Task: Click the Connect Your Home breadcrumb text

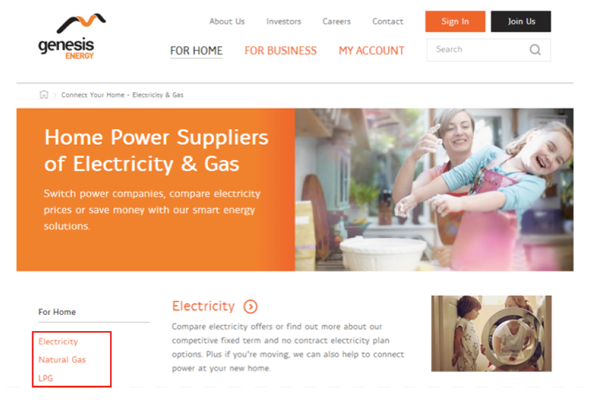Action: [93, 95]
